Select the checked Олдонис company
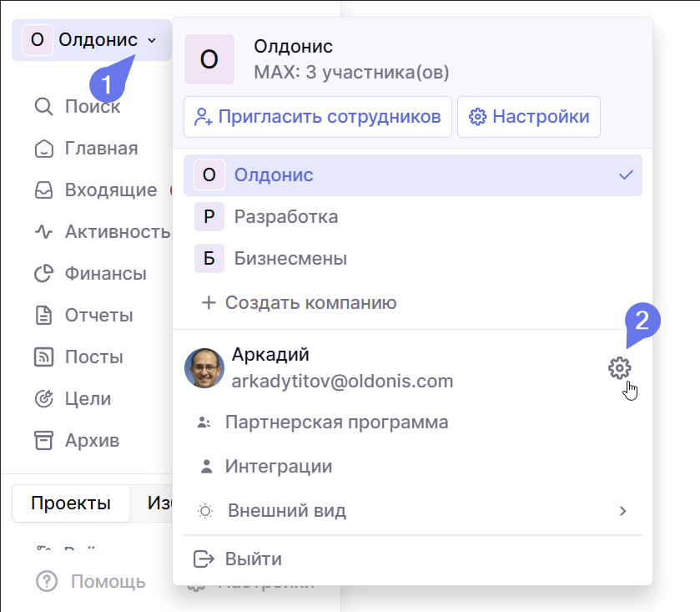 coord(413,175)
